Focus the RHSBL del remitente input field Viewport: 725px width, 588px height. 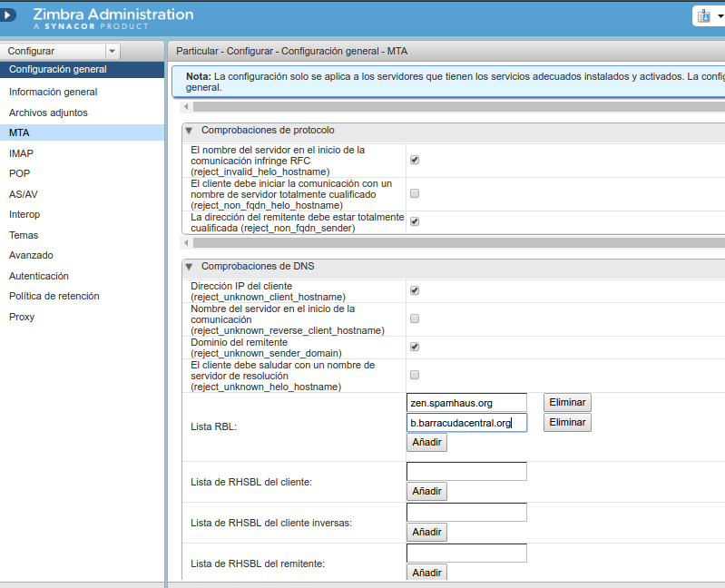[x=466, y=553]
